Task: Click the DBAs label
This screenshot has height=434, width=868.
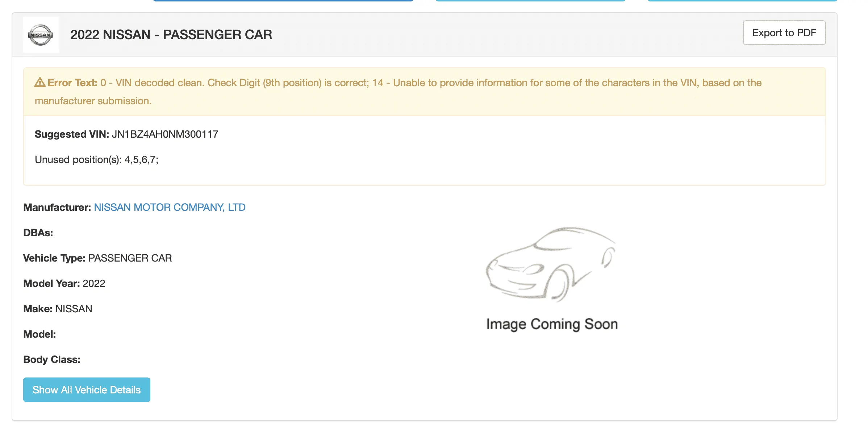Action: [x=38, y=233]
